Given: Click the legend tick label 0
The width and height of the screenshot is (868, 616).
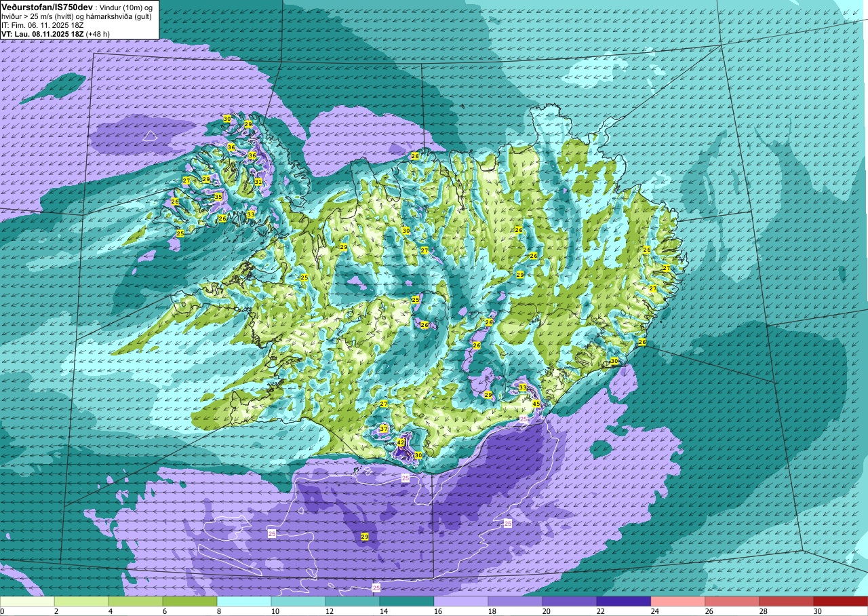Looking at the screenshot, I should 2,611.
